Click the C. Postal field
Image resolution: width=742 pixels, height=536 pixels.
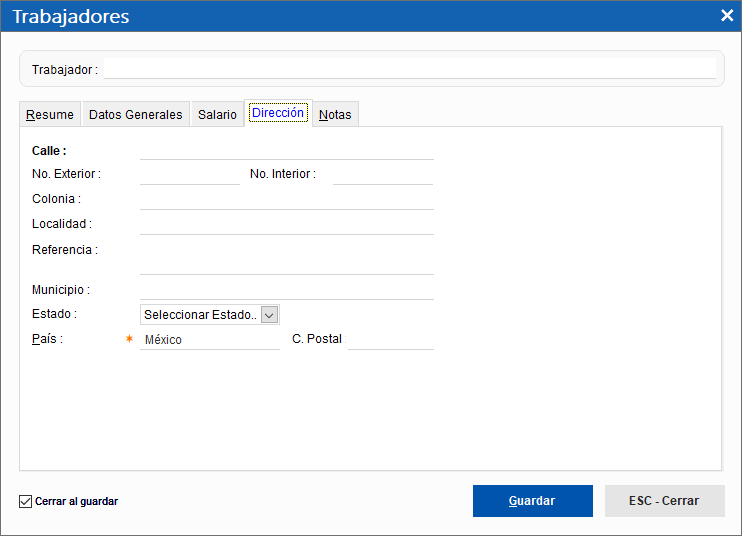(x=391, y=339)
